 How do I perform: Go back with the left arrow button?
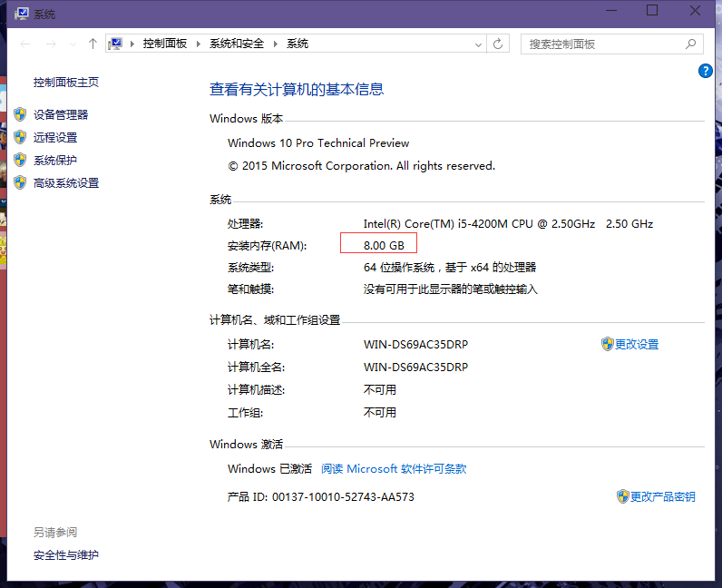[25, 44]
